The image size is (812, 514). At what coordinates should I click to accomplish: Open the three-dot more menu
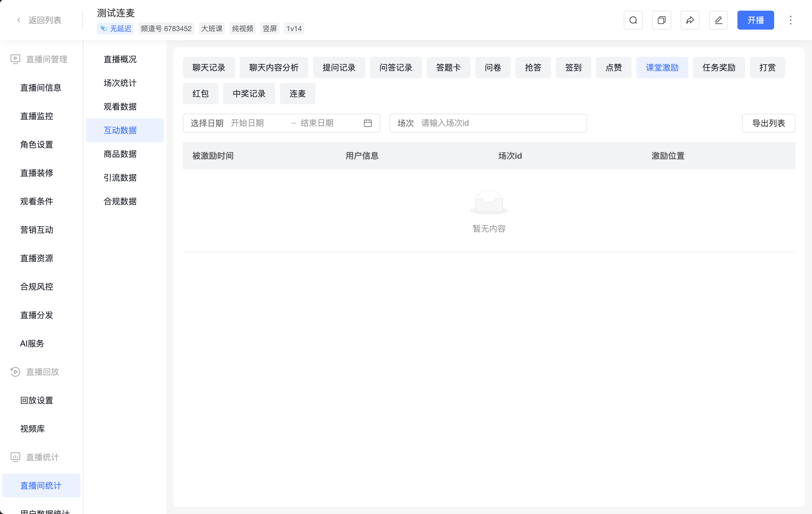coord(790,20)
